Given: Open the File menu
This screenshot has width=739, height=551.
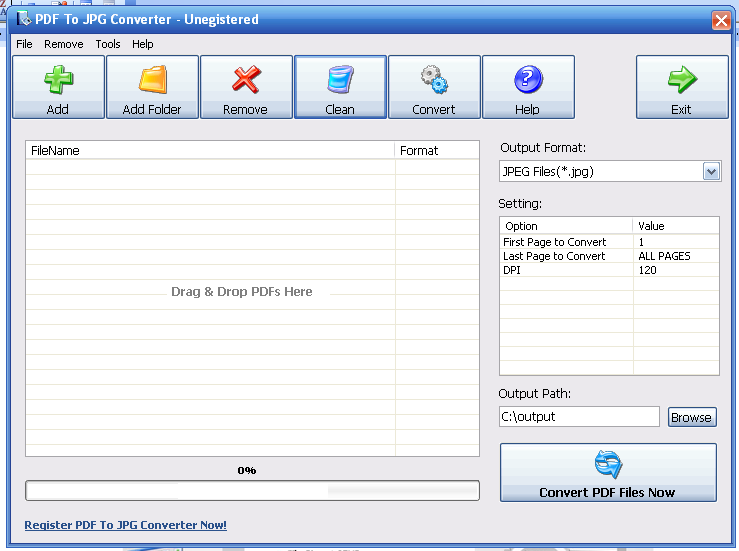Looking at the screenshot, I should click(x=24, y=44).
